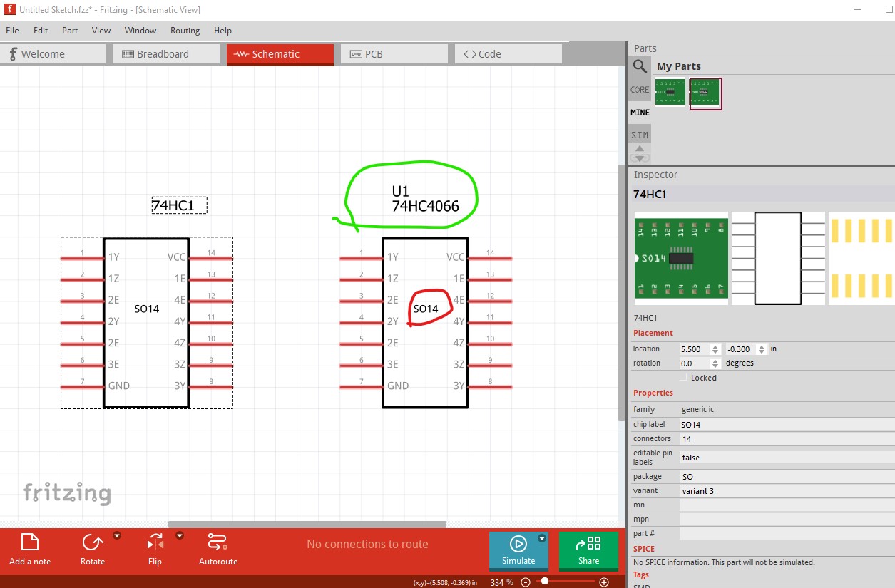This screenshot has width=895, height=588.
Task: Click the green Share button
Action: (x=588, y=550)
